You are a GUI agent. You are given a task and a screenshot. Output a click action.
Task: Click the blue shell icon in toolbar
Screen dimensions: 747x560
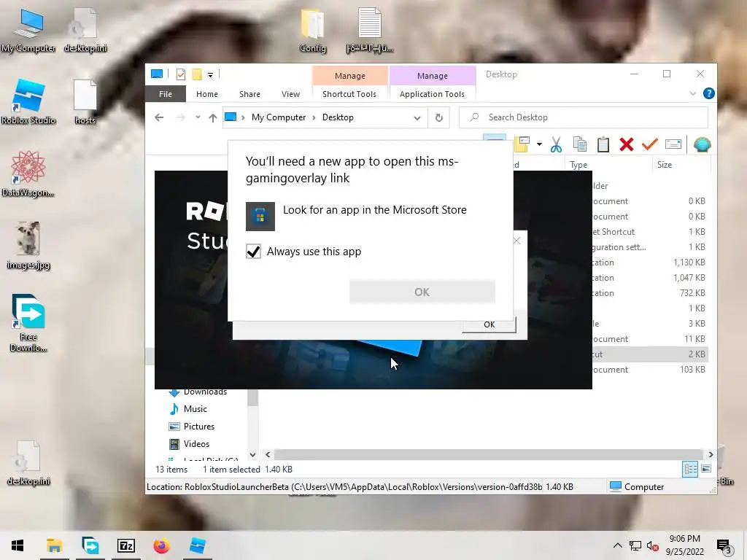point(703,144)
